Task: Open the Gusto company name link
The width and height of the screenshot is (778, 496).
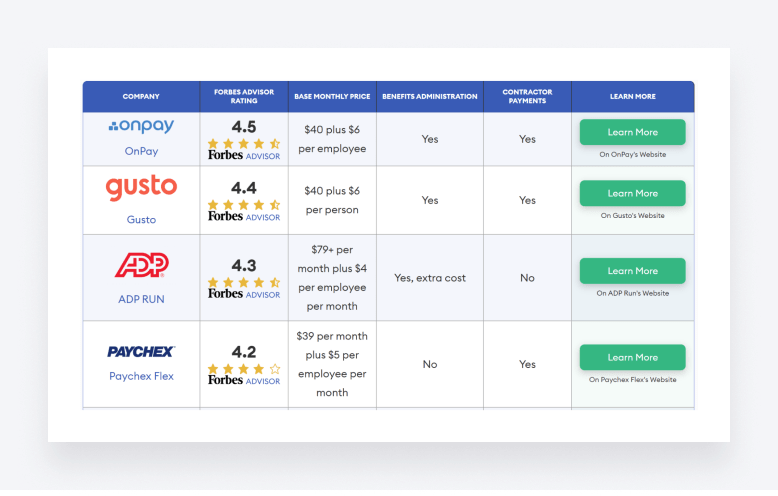Action: pos(141,219)
